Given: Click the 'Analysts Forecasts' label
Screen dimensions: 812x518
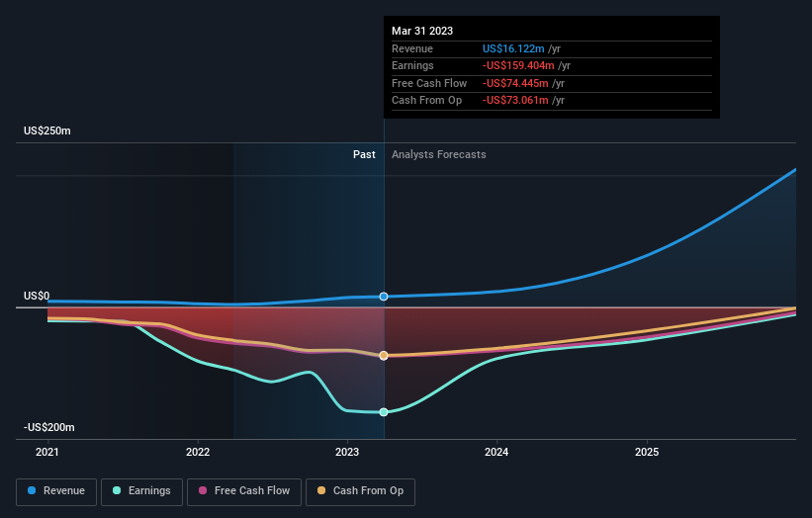Looking at the screenshot, I should tap(438, 155).
